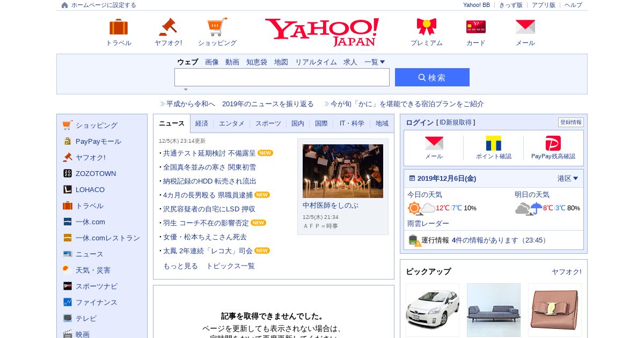Select 画像 search category
Image resolution: width=644 pixels, height=338 pixels.
click(x=212, y=62)
